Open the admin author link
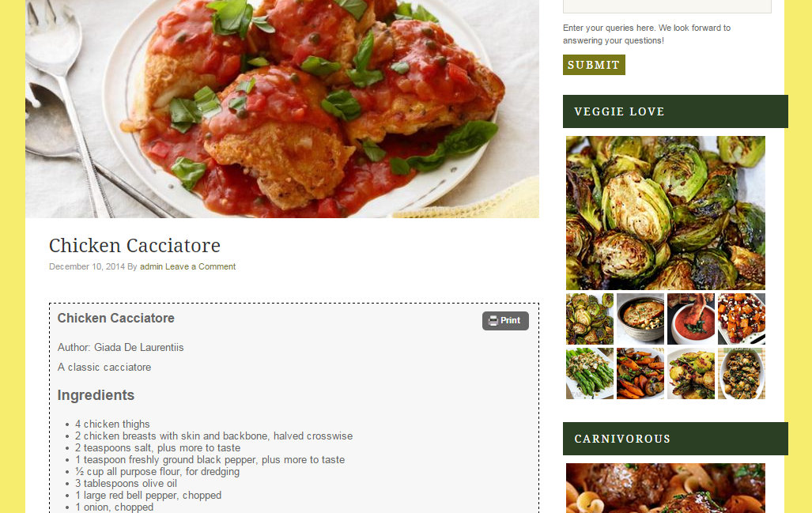 pos(151,266)
